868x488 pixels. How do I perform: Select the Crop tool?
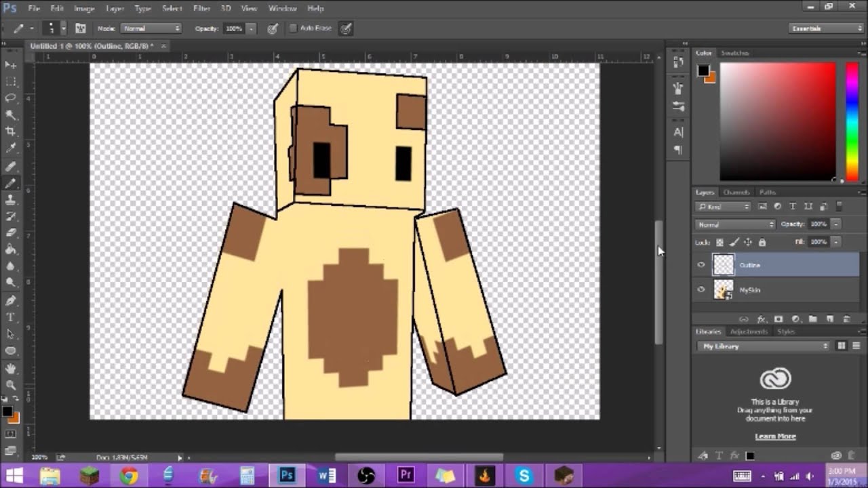click(x=10, y=131)
